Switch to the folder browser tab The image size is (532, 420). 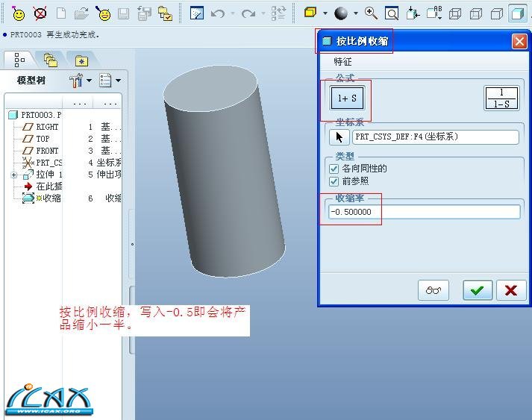pos(51,60)
